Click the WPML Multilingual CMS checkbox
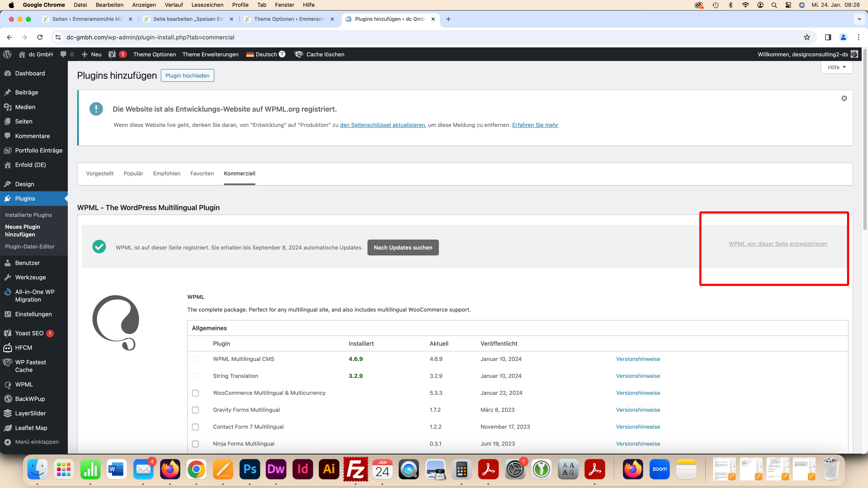868x488 pixels. [x=195, y=359]
